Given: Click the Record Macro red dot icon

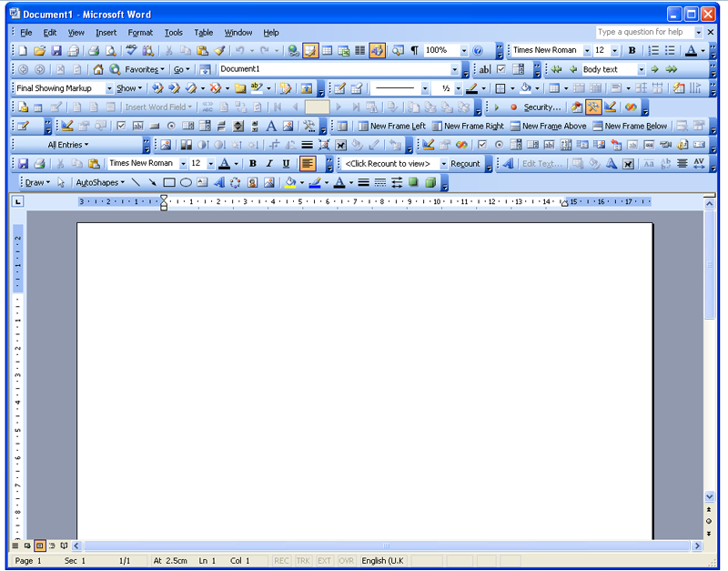Looking at the screenshot, I should (513, 107).
